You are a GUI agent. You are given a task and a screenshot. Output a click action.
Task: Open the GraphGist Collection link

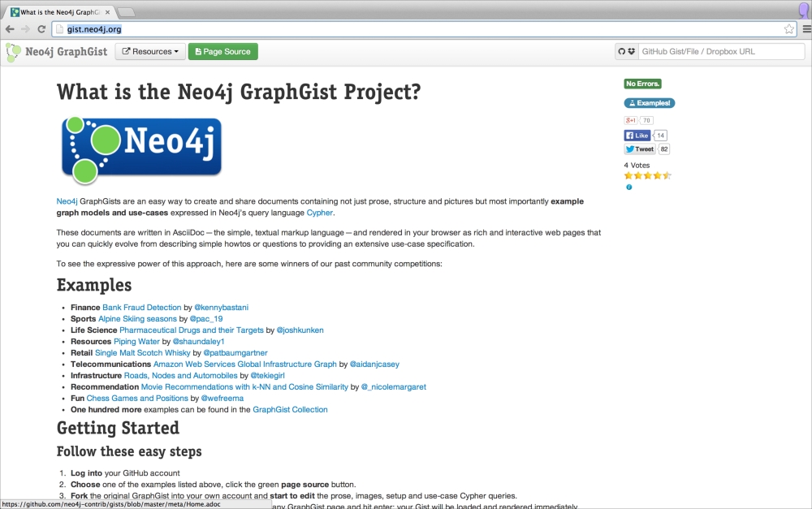pos(290,410)
